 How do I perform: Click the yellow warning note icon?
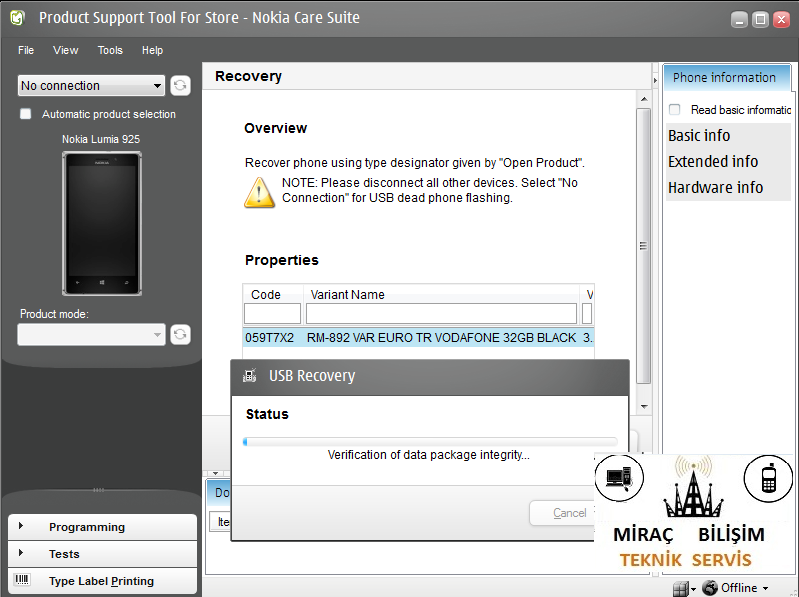pos(259,193)
